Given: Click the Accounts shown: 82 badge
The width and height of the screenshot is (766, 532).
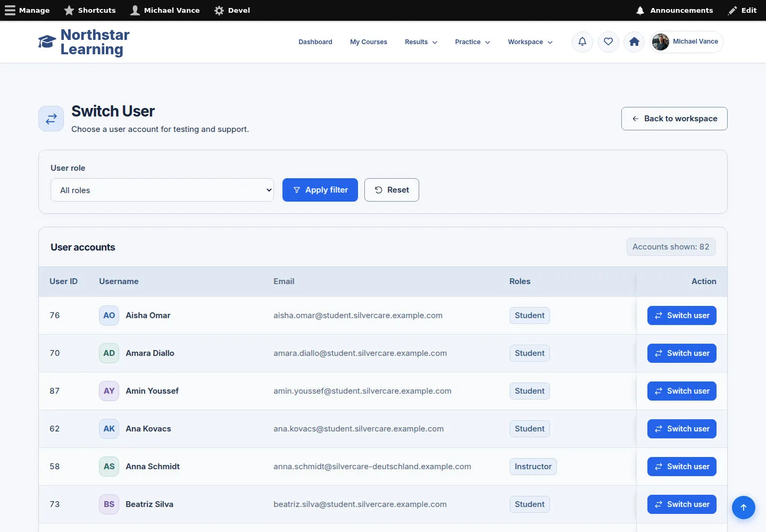Looking at the screenshot, I should point(671,247).
